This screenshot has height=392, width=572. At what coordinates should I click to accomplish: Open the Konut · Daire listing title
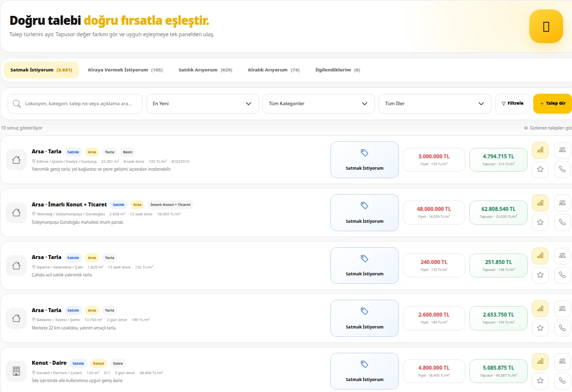pos(49,363)
